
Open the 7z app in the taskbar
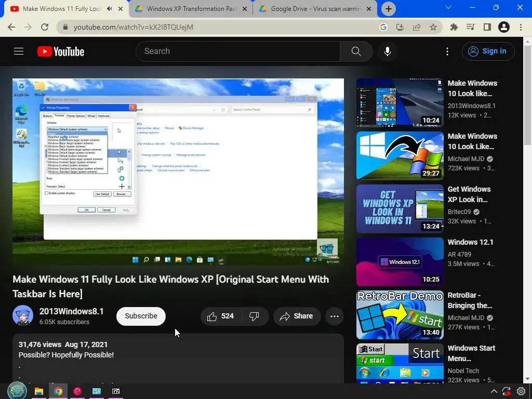116,391
